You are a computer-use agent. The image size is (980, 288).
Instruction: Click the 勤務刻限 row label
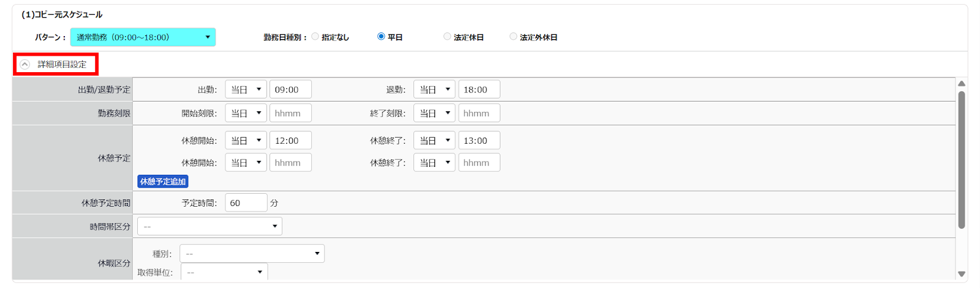point(114,113)
